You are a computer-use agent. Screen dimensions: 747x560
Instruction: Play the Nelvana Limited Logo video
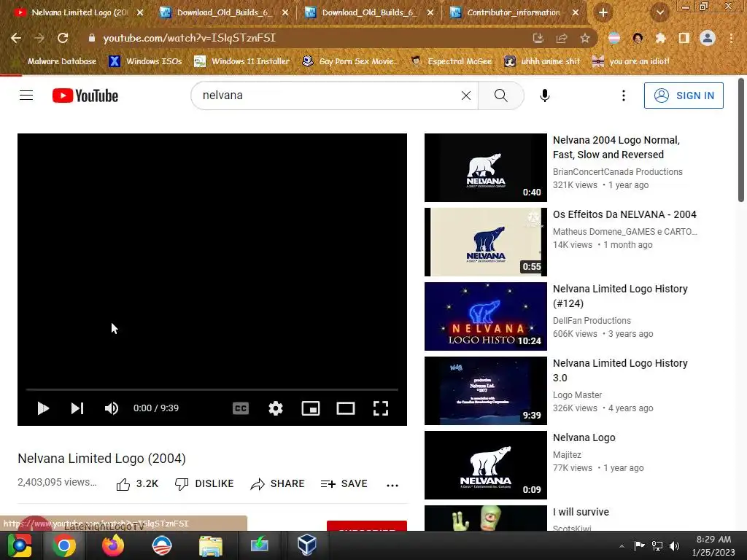click(x=43, y=408)
